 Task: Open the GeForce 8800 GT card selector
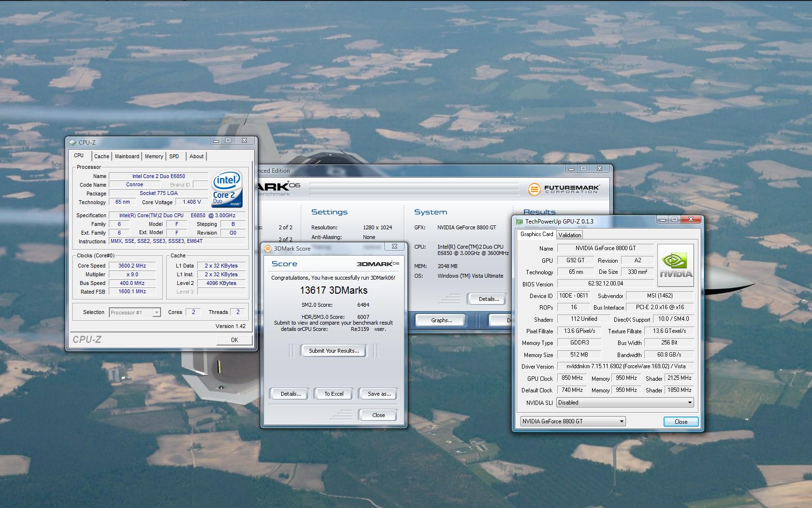point(573,421)
